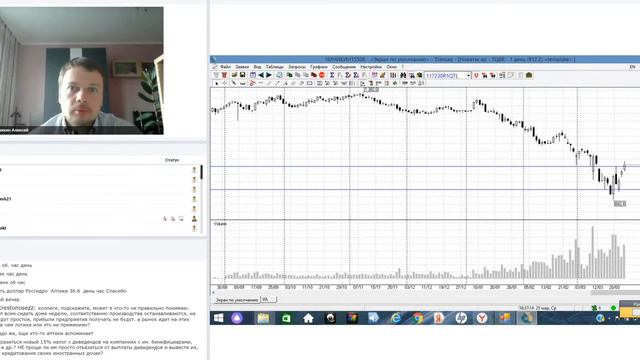Viewport: 640px width, 360px height.
Task: Click the binoculars search icon
Action: pyautogui.click(x=403, y=75)
